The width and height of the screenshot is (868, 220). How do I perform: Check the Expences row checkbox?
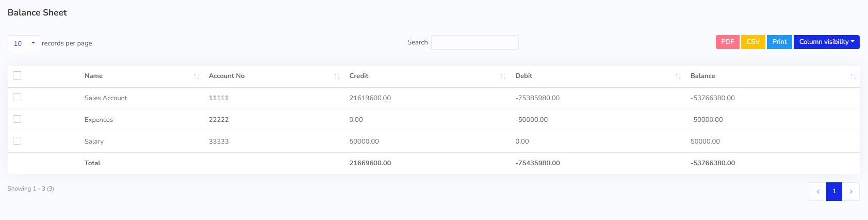[17, 119]
